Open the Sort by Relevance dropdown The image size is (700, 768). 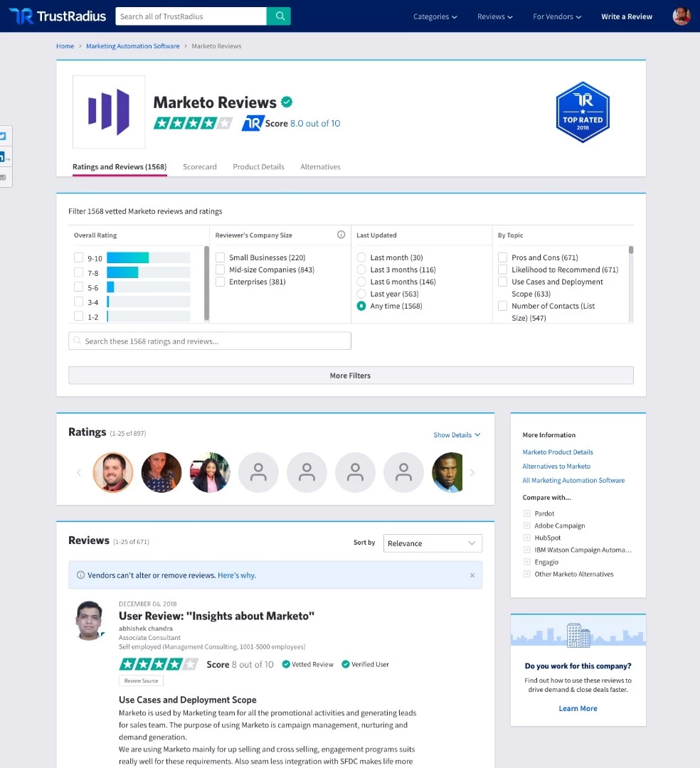coord(433,543)
